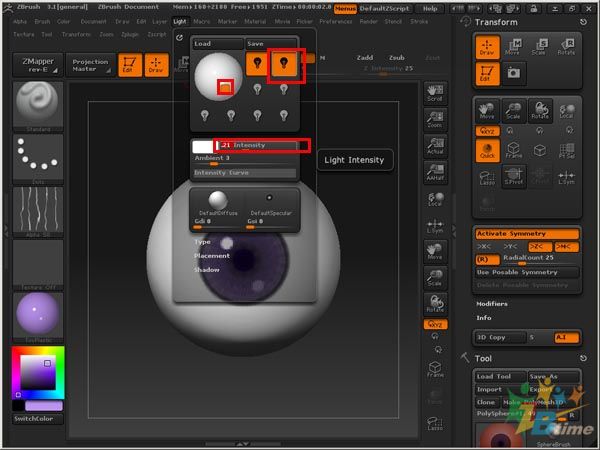The height and width of the screenshot is (450, 600).
Task: Click the Local icon on right shelf
Action: [435, 199]
